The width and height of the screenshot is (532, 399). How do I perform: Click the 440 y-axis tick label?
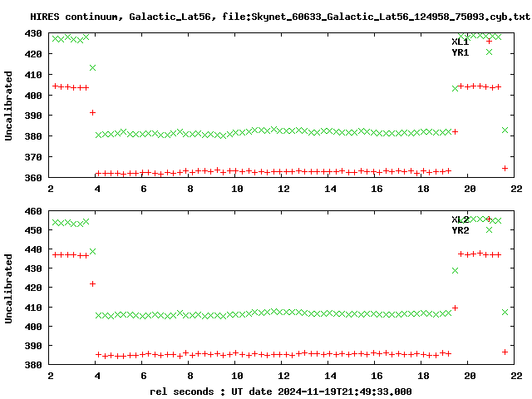tap(33, 249)
